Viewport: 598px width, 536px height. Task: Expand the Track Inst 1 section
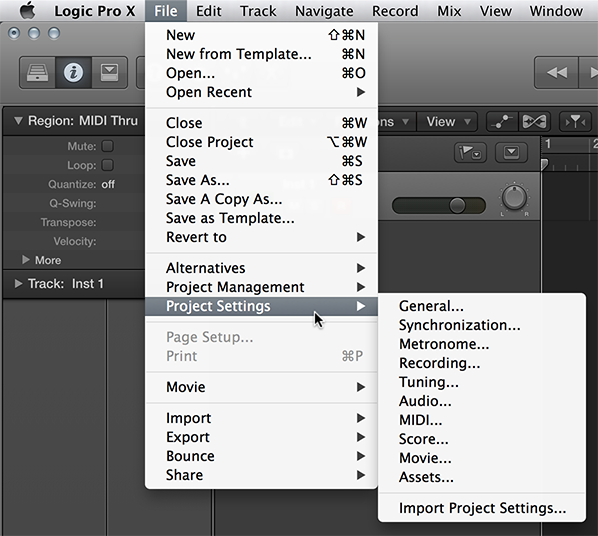click(x=18, y=284)
